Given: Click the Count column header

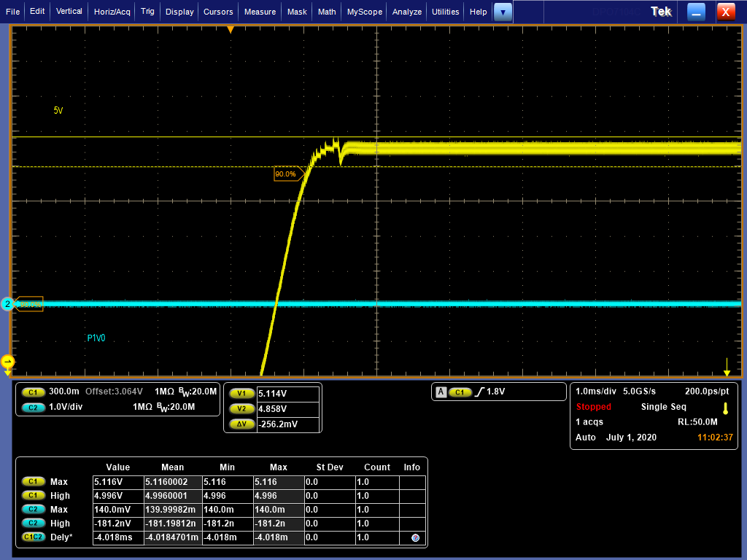Looking at the screenshot, I should [x=377, y=467].
